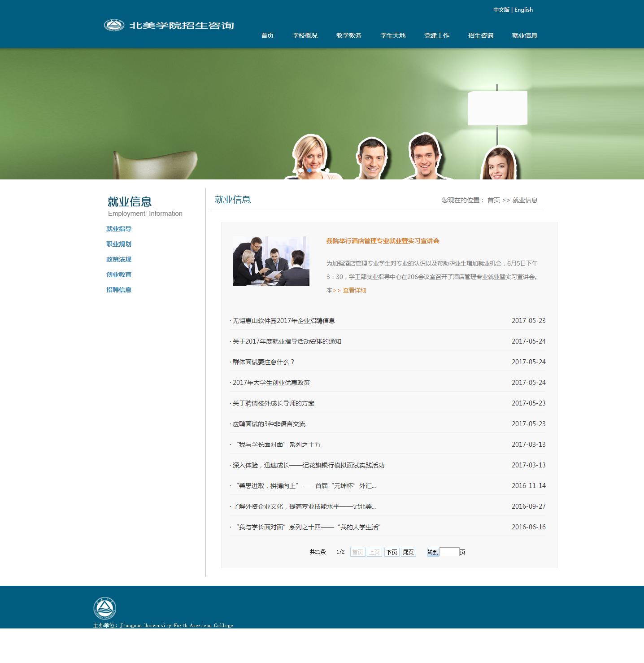Click the business meeting article thumbnail
Image resolution: width=644 pixels, height=663 pixels.
tap(271, 261)
